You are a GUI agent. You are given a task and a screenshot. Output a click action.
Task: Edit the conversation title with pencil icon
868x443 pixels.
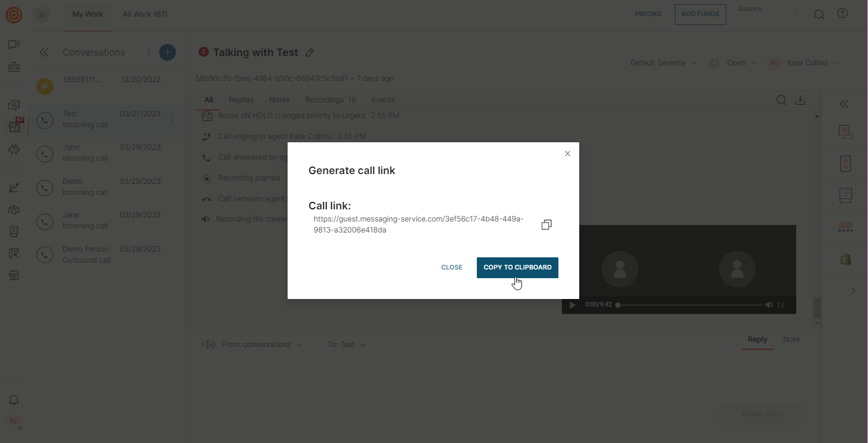pyautogui.click(x=310, y=53)
